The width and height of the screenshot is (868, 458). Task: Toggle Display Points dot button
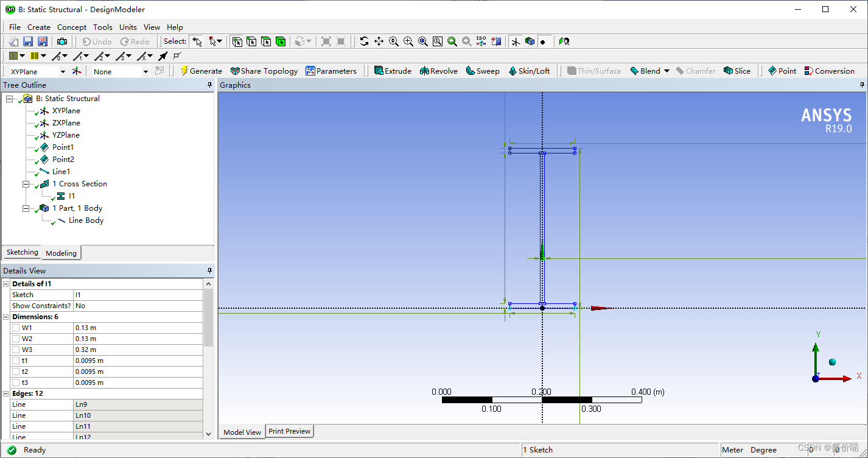click(x=543, y=41)
